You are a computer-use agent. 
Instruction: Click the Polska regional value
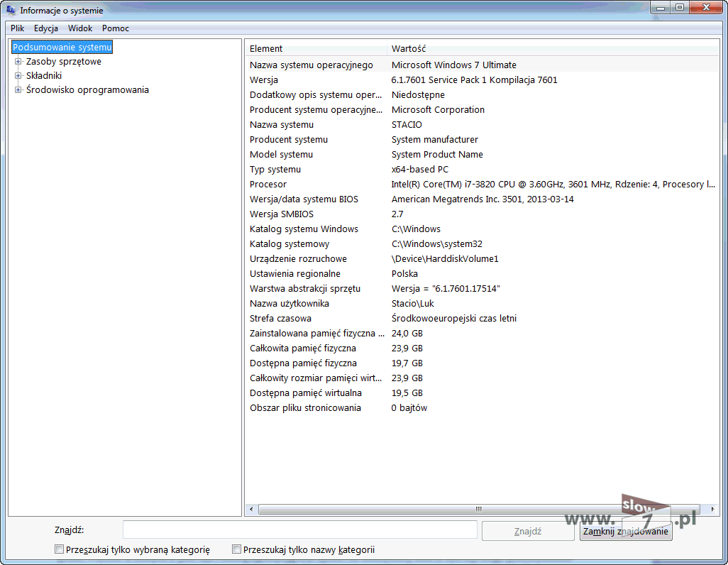click(404, 273)
